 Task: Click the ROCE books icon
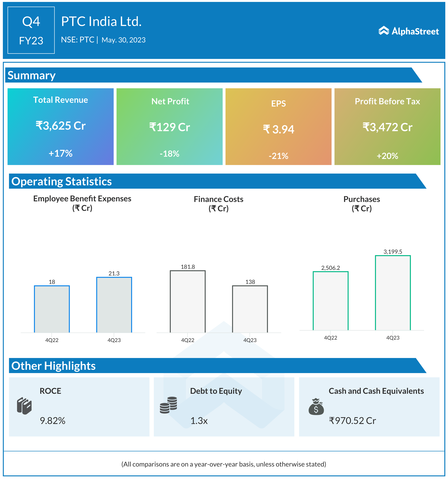click(x=24, y=406)
